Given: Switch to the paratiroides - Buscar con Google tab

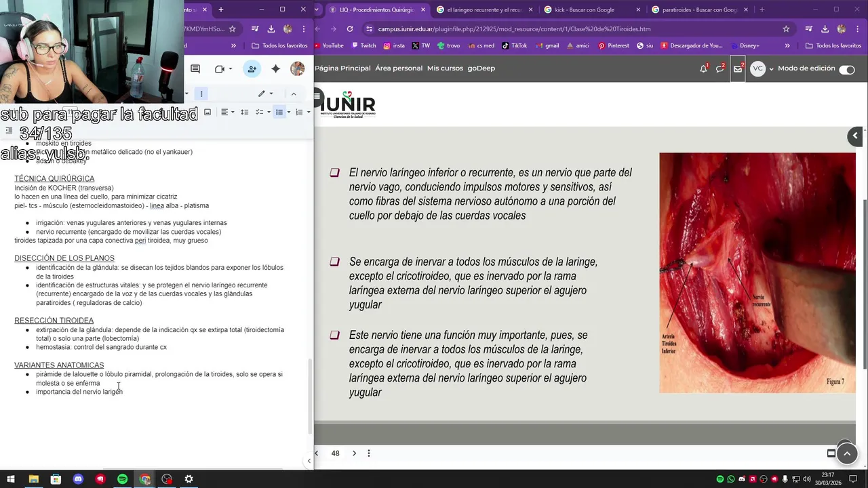Looking at the screenshot, I should click(699, 9).
